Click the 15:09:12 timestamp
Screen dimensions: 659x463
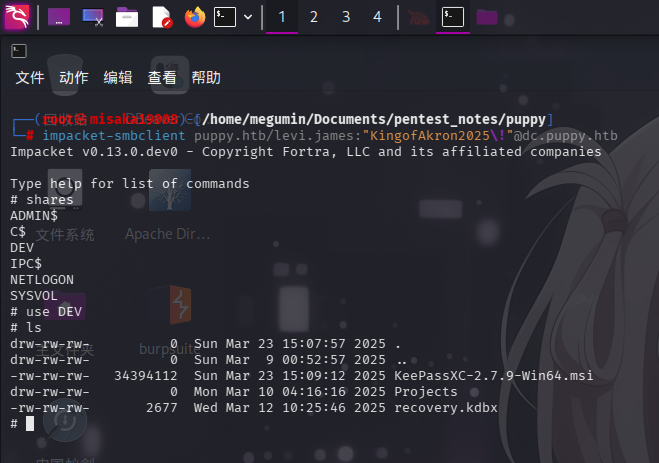pos(314,376)
